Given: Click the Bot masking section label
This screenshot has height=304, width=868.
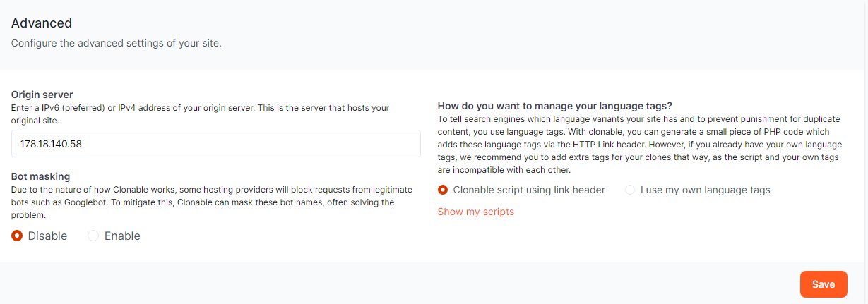Looking at the screenshot, I should [x=40, y=176].
